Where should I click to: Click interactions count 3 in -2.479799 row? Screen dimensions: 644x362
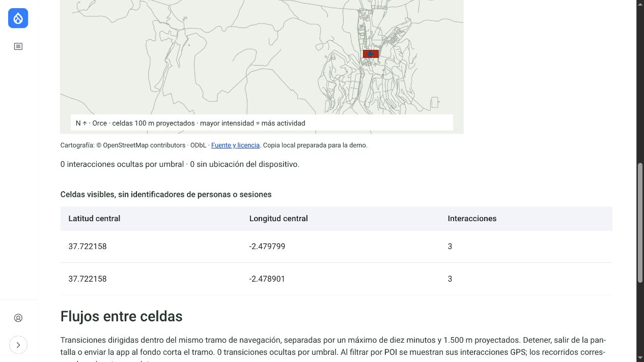pos(450,247)
